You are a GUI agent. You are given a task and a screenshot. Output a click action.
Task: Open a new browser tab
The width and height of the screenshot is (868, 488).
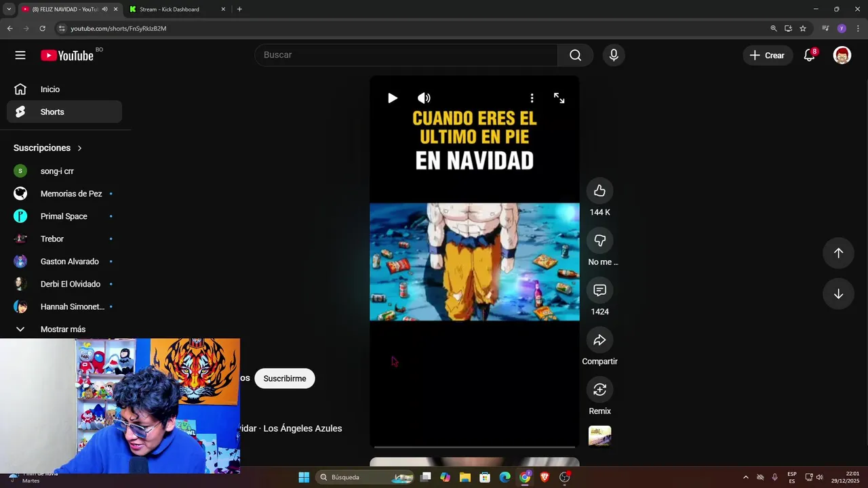coord(239,9)
